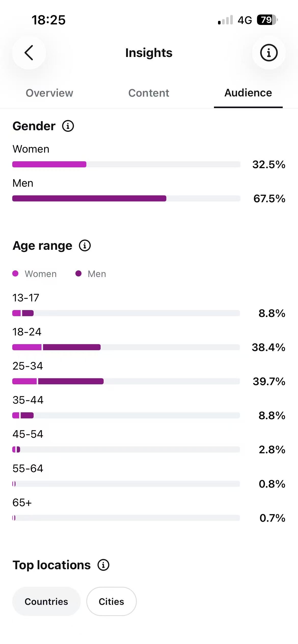Image resolution: width=298 pixels, height=644 pixels.
Task: Switch to the Content tab
Action: (149, 93)
